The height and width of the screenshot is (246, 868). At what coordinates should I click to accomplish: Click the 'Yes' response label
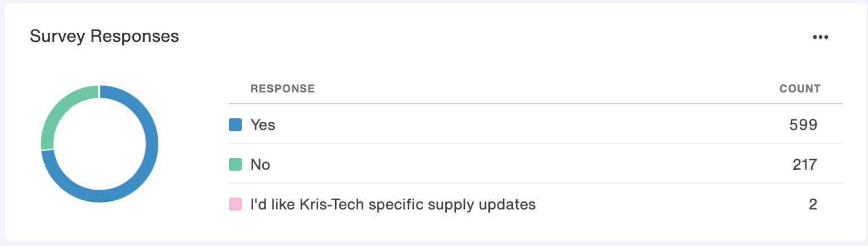(263, 125)
